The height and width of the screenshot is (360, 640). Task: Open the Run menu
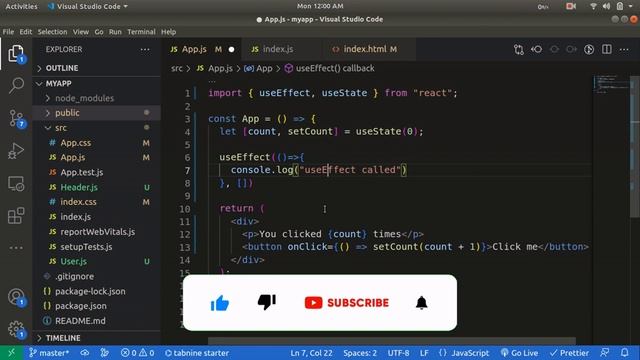pyautogui.click(x=115, y=32)
